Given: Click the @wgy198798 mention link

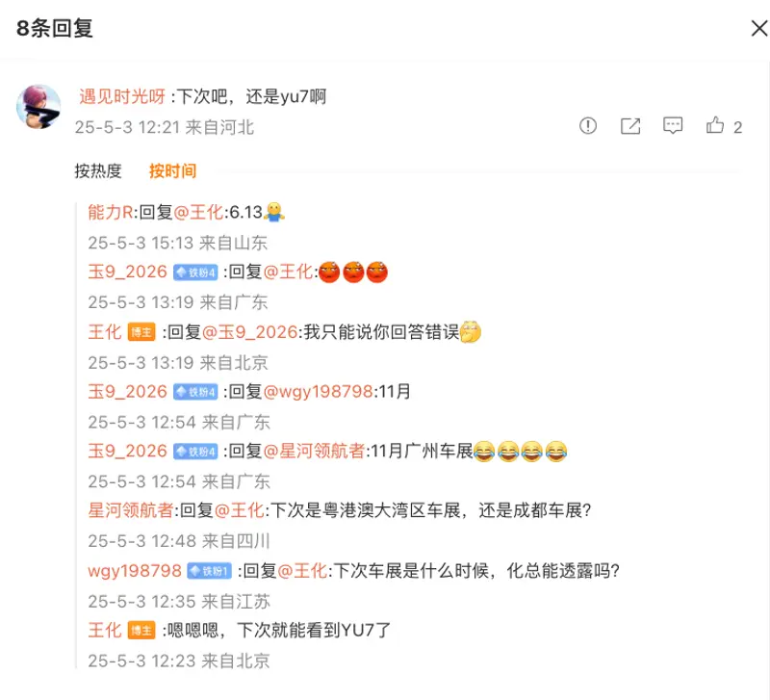Looking at the screenshot, I should click(319, 392).
